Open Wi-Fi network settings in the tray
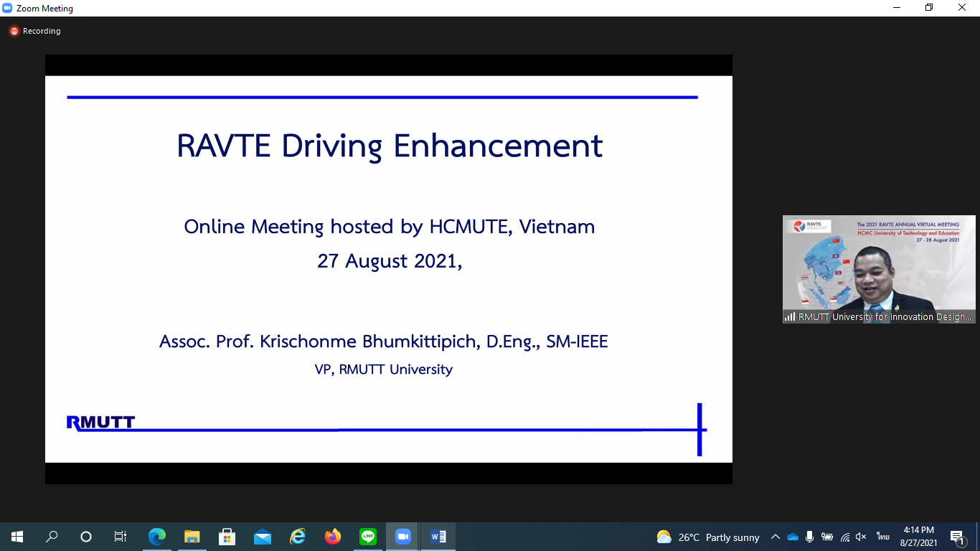The height and width of the screenshot is (551, 980). click(844, 537)
